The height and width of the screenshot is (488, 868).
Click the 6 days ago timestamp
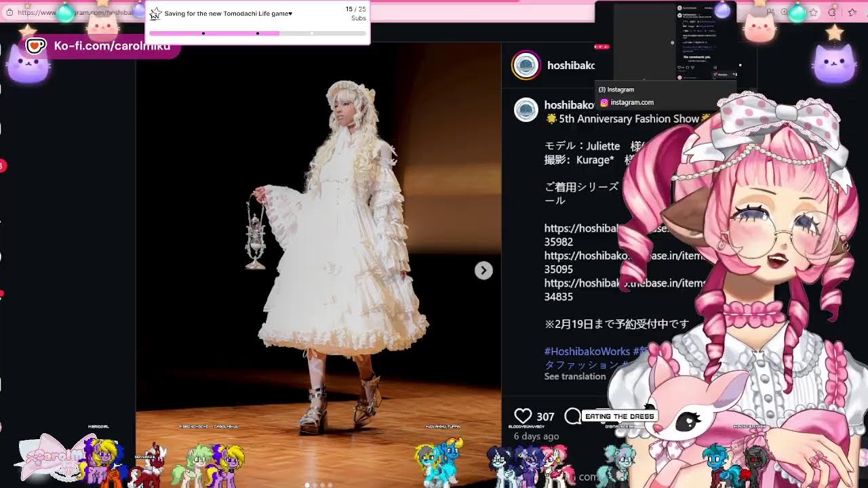[x=536, y=436]
